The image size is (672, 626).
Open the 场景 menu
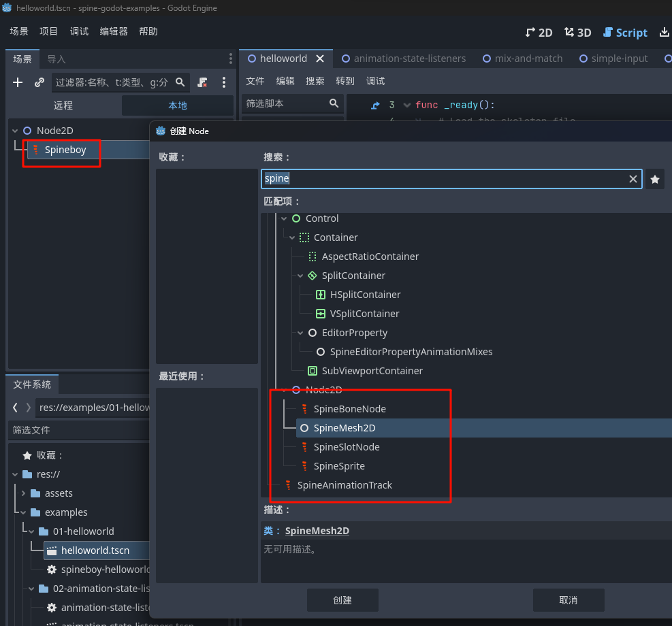pyautogui.click(x=19, y=31)
